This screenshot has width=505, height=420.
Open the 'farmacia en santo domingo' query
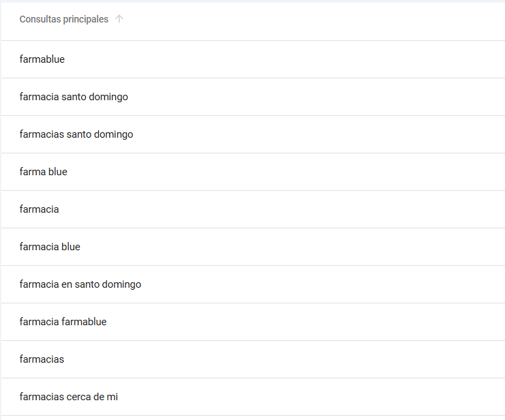pyautogui.click(x=253, y=284)
